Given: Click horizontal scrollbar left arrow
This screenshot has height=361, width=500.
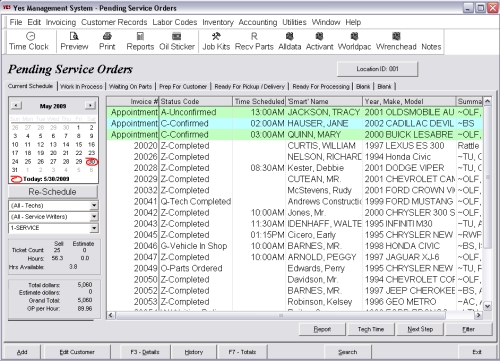Looking at the screenshot, I should pos(111,315).
